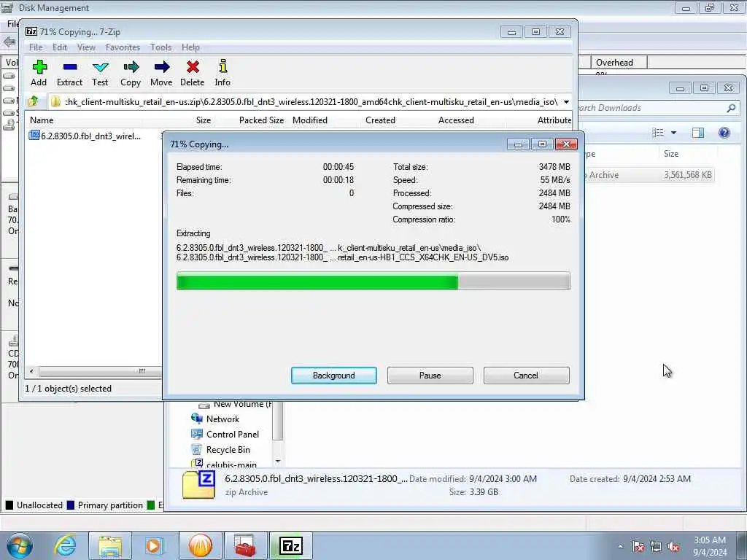Viewport: 747px width, 560px height.
Task: Switch to 7-Zip taskbar button
Action: pos(291,545)
